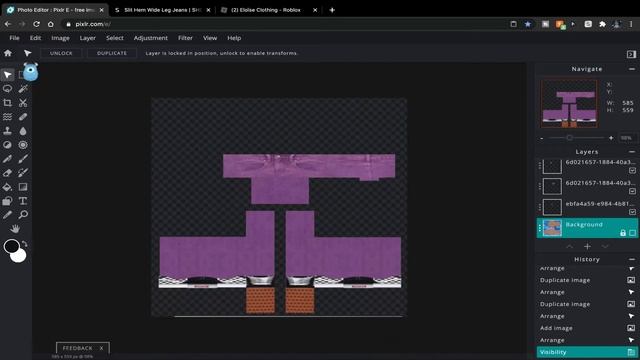Screen dimensions: 640x360
Task: Select the Hand pan tool
Action: (15, 229)
